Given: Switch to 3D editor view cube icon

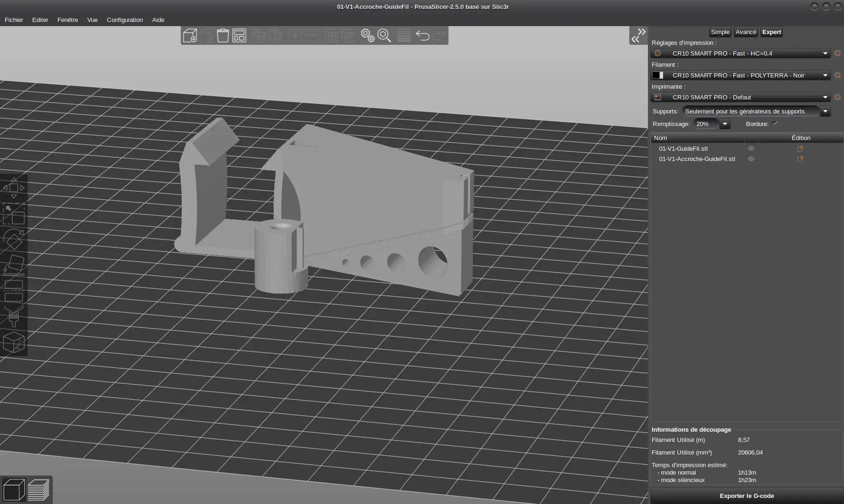Looking at the screenshot, I should click(14, 490).
